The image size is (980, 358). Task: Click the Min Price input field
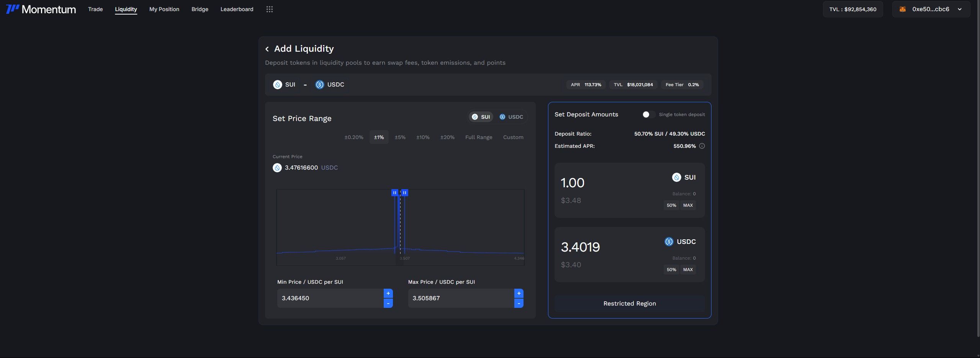330,298
